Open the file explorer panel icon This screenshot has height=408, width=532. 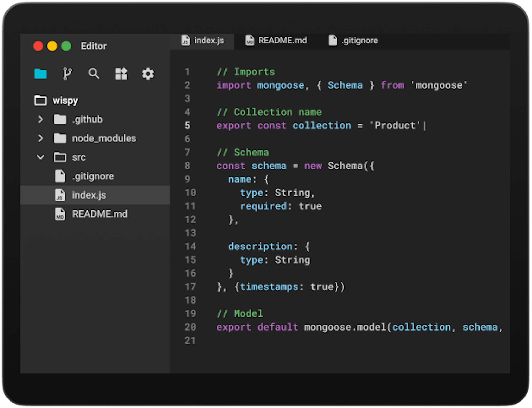tap(40, 74)
